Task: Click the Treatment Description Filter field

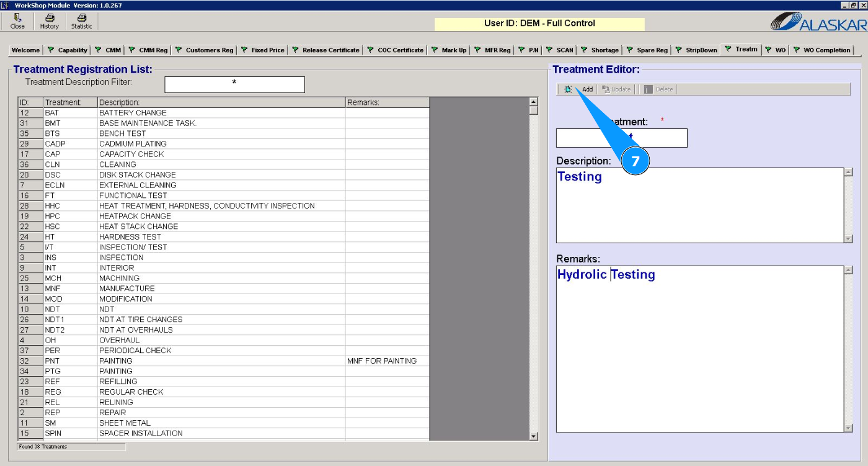Action: 234,84
